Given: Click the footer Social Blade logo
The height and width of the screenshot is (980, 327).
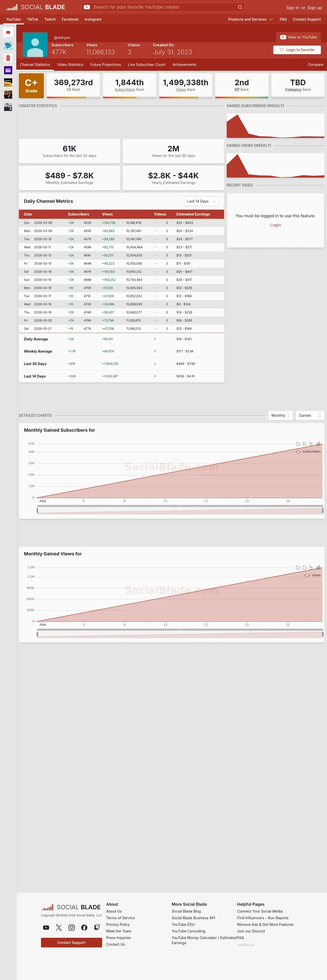Looking at the screenshot, I should (71, 907).
